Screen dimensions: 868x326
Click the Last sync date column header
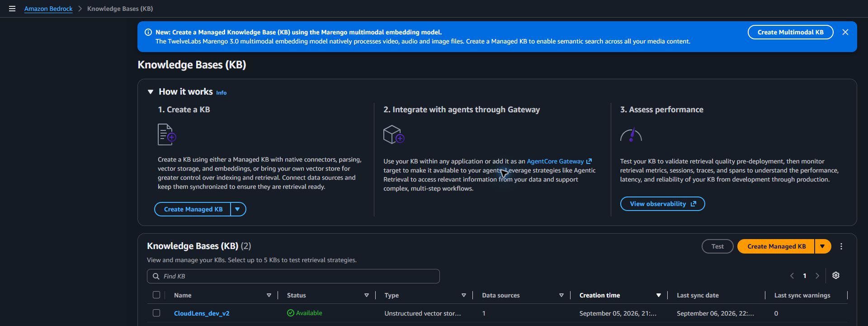click(698, 295)
